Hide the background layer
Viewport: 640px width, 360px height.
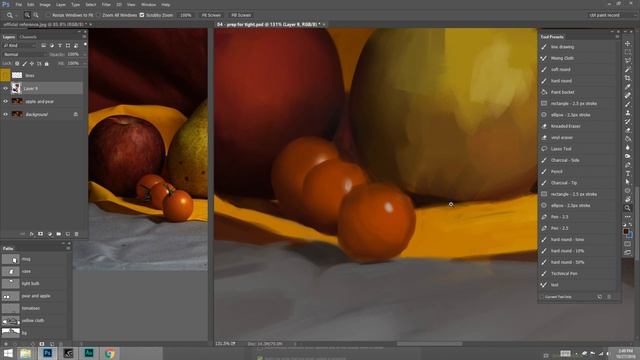click(x=6, y=114)
